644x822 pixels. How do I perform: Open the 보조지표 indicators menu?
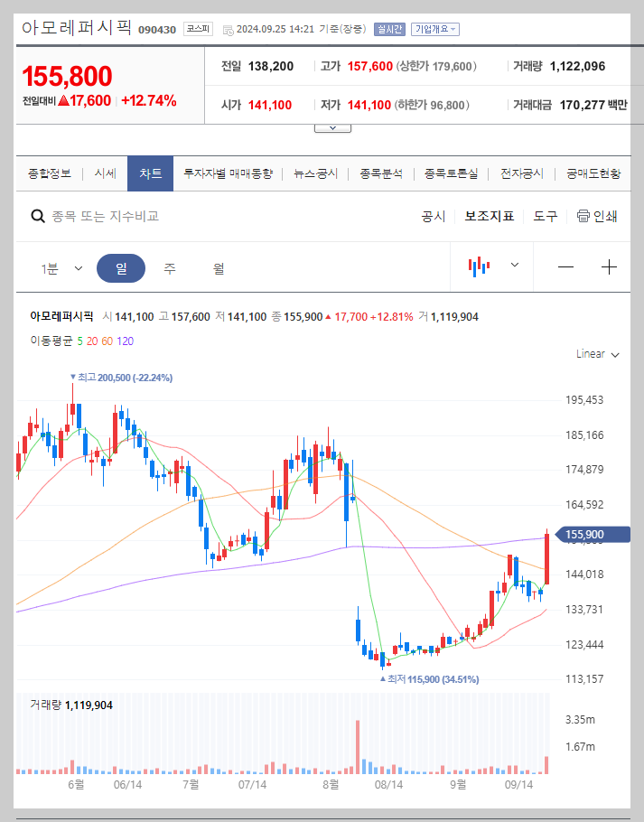click(490, 217)
